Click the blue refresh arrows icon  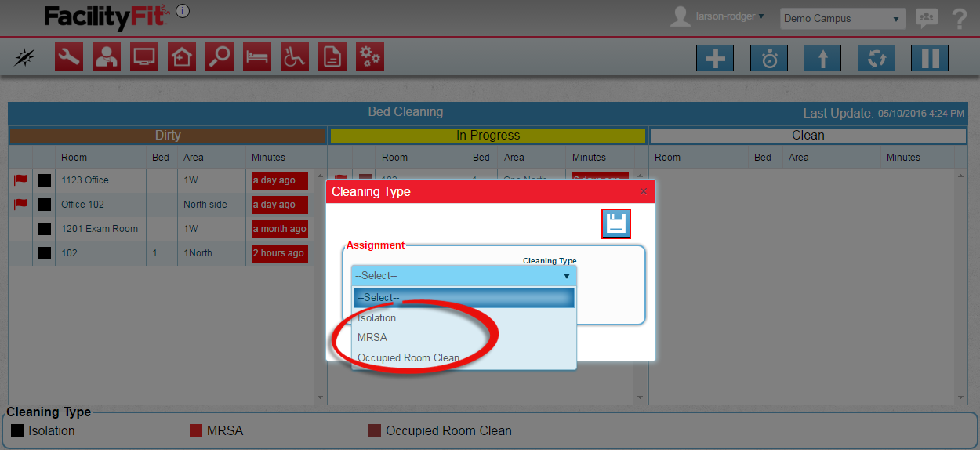coord(876,59)
